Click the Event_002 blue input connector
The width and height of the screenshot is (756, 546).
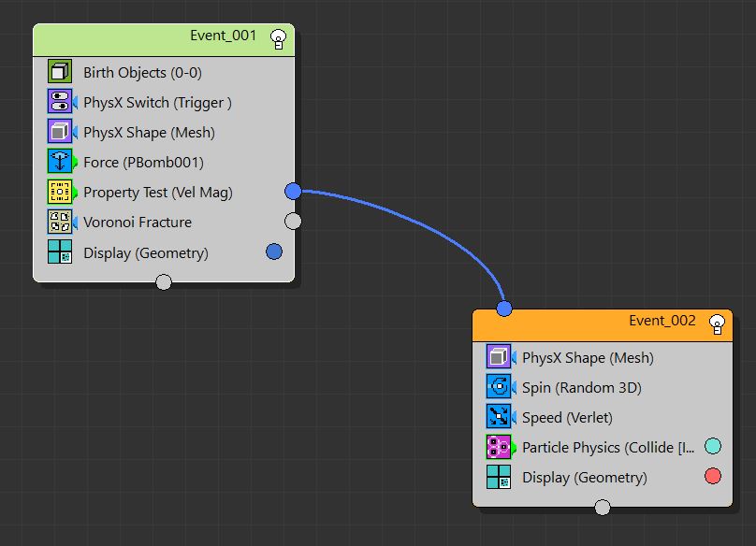[x=503, y=309]
